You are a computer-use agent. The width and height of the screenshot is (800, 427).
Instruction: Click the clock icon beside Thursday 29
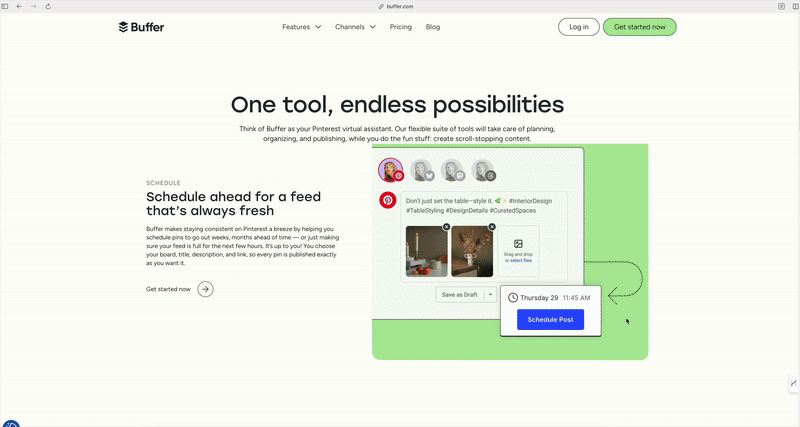point(513,297)
